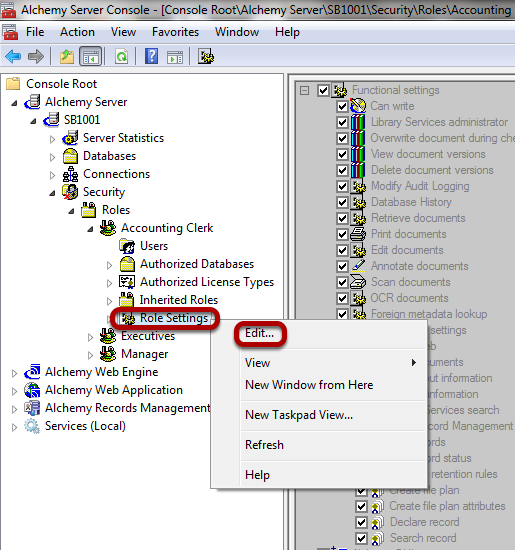Image resolution: width=515 pixels, height=550 pixels.
Task: Click the OCR documents setting label
Action: [x=409, y=298]
